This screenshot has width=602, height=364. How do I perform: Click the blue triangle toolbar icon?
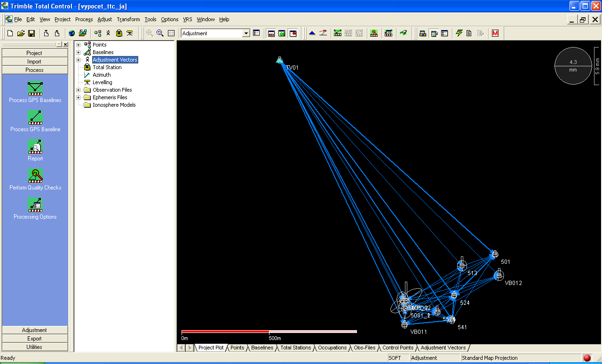(312, 33)
